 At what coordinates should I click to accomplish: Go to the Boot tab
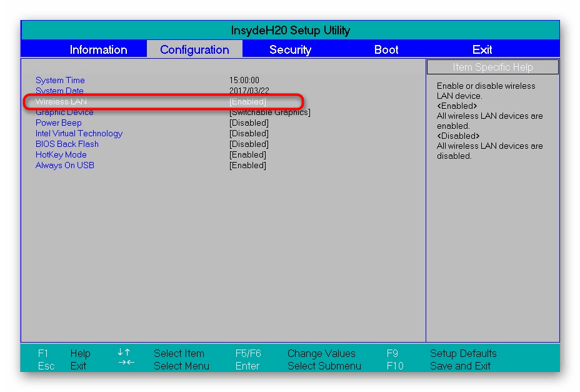point(386,49)
